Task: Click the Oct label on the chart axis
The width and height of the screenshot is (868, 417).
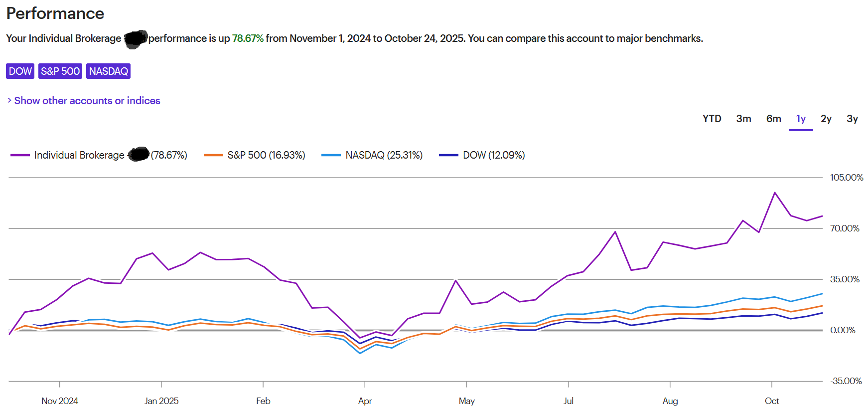Action: point(772,401)
